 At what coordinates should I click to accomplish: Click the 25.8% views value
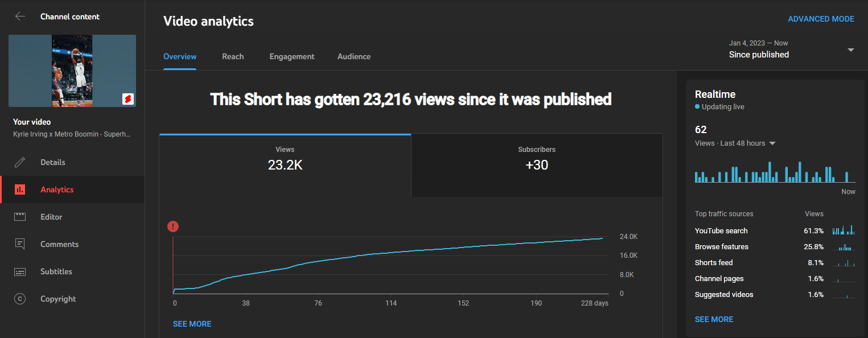click(x=813, y=246)
